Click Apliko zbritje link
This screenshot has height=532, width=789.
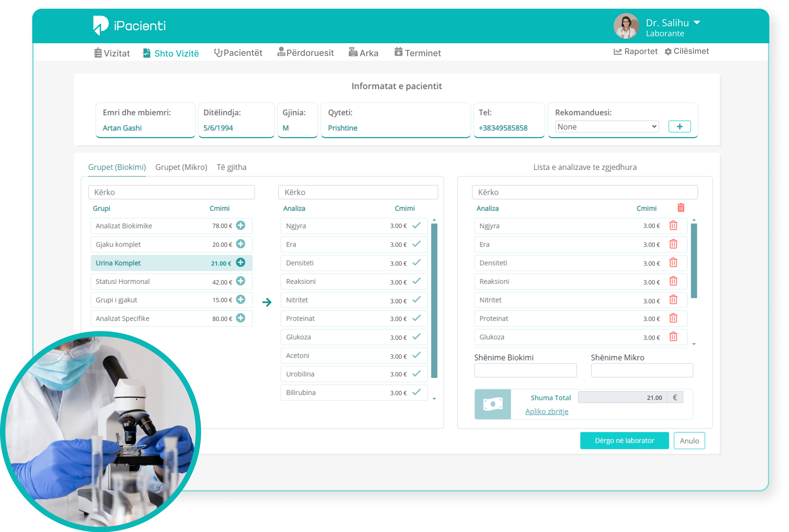click(547, 412)
